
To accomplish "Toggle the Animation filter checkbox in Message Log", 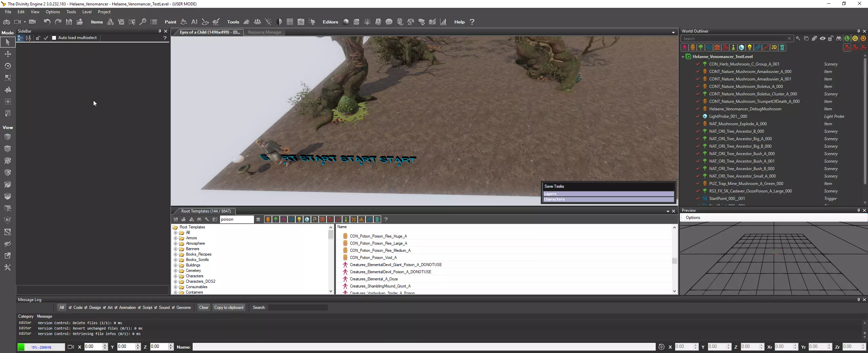I will pos(116,308).
